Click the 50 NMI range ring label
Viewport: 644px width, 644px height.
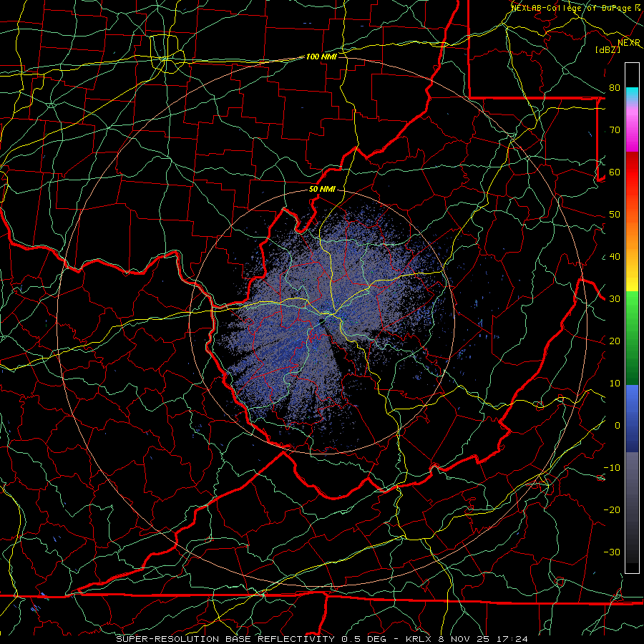(322, 189)
